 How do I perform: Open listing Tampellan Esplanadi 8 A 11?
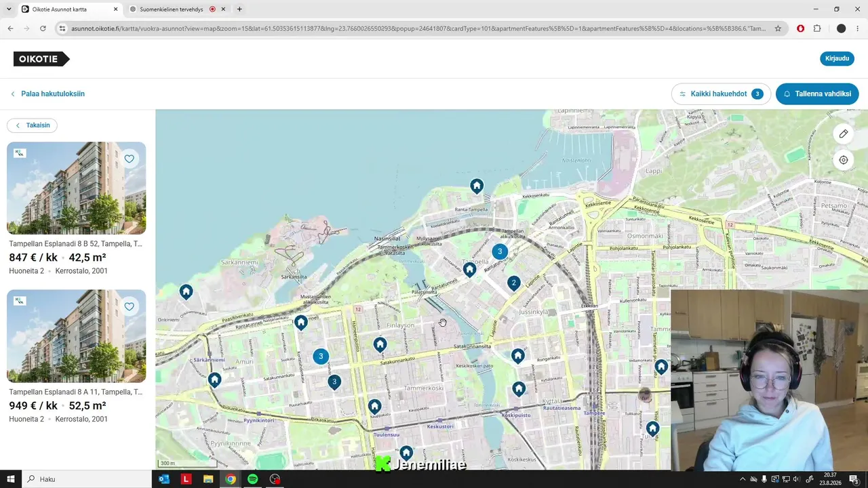(x=75, y=392)
